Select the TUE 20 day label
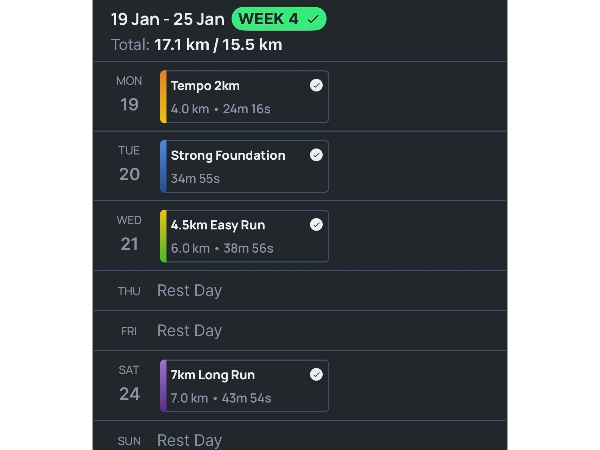600x450 pixels. click(x=129, y=164)
